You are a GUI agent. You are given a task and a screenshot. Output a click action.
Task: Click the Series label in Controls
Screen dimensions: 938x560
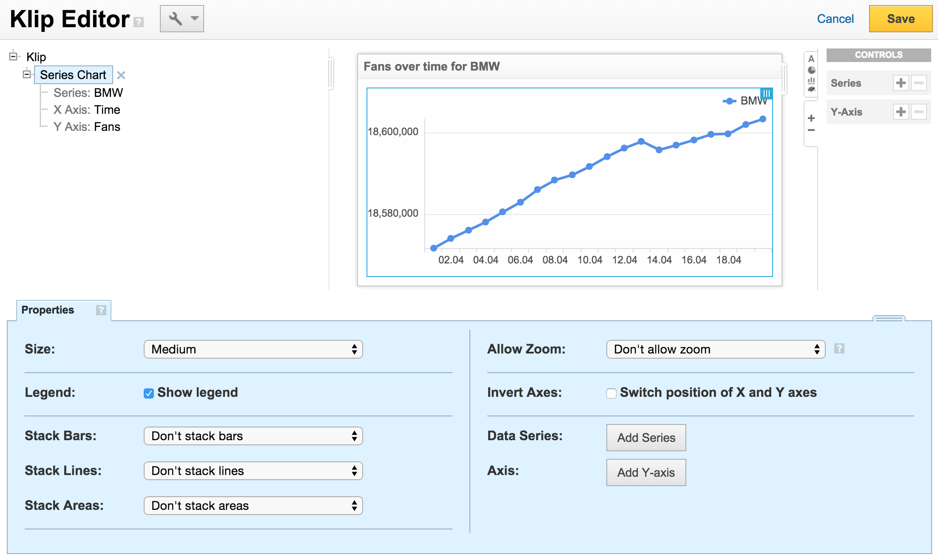coord(846,83)
